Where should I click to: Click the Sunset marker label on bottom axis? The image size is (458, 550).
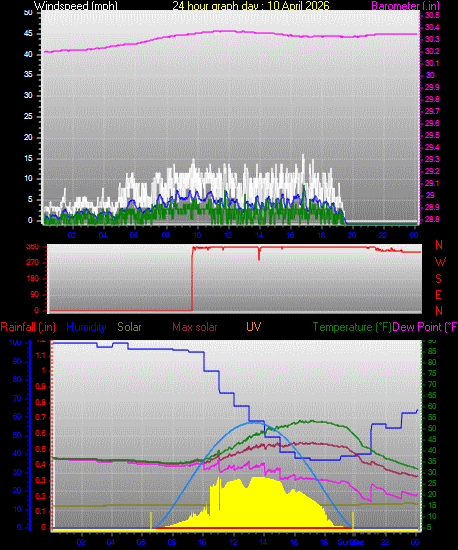pos(351,542)
